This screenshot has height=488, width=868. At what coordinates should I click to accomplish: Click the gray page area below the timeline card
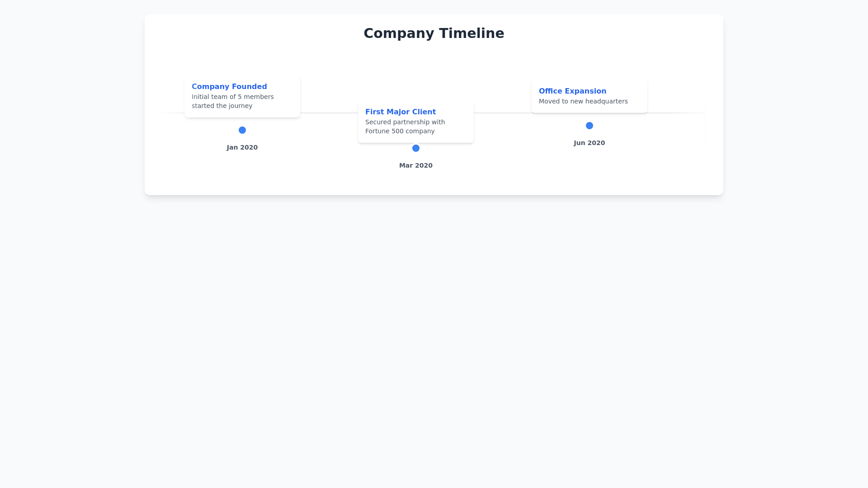(434, 316)
